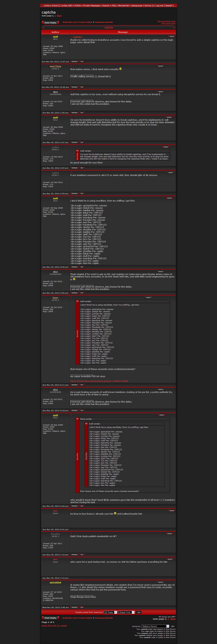The image size is (217, 644).
Task: Click the View previous topic link
Action: [166, 21]
